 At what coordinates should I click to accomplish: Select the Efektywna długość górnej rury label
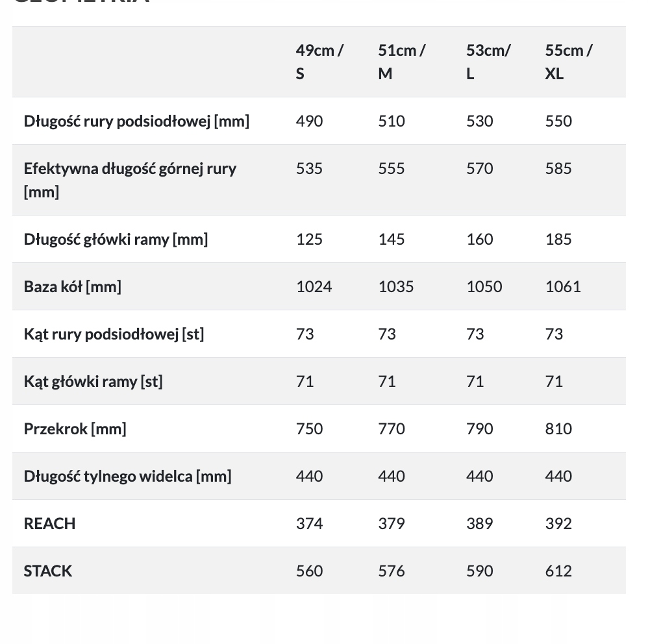tap(130, 180)
